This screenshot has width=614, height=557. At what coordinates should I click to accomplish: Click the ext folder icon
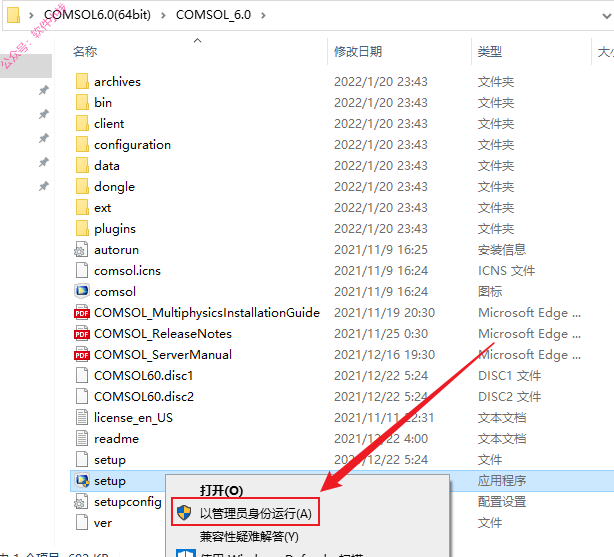point(82,208)
